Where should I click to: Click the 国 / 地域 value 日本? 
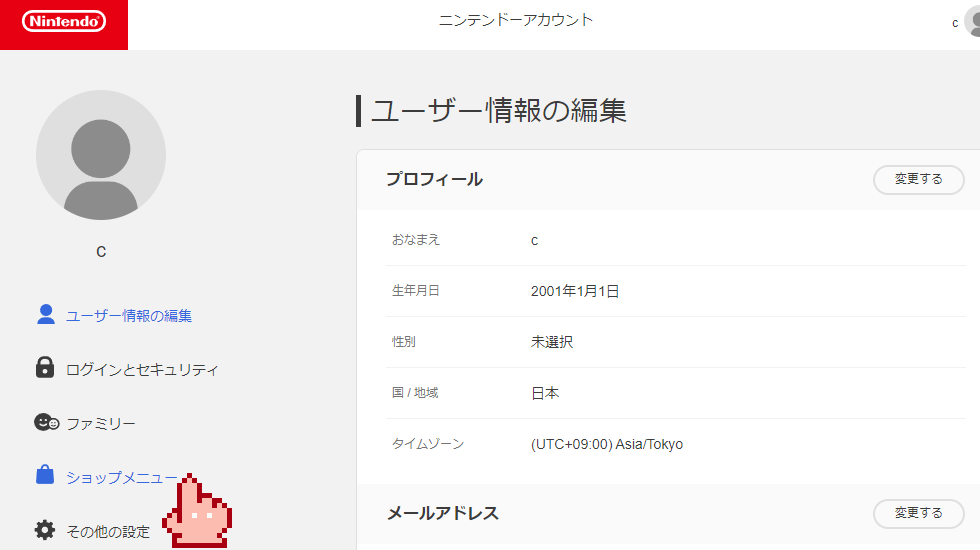pos(545,393)
